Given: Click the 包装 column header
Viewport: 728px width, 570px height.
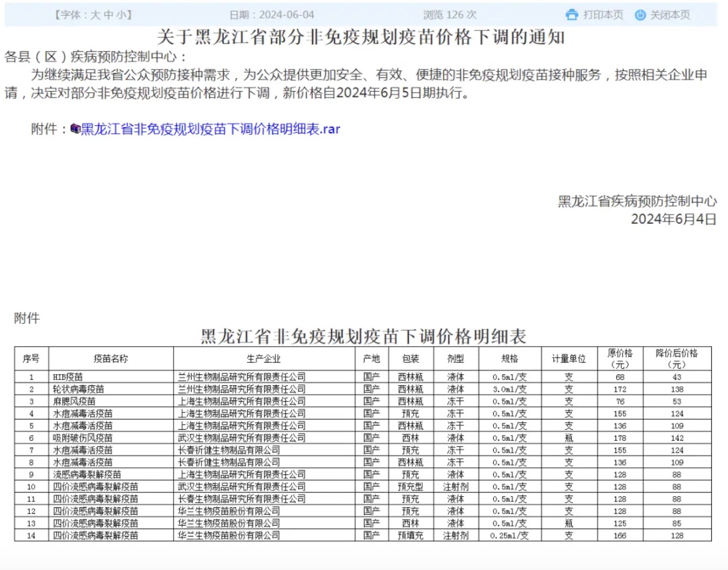Looking at the screenshot, I should pos(411,359).
